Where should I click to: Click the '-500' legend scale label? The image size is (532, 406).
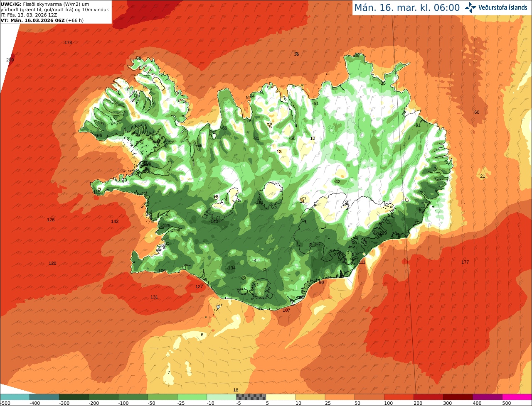5,403
